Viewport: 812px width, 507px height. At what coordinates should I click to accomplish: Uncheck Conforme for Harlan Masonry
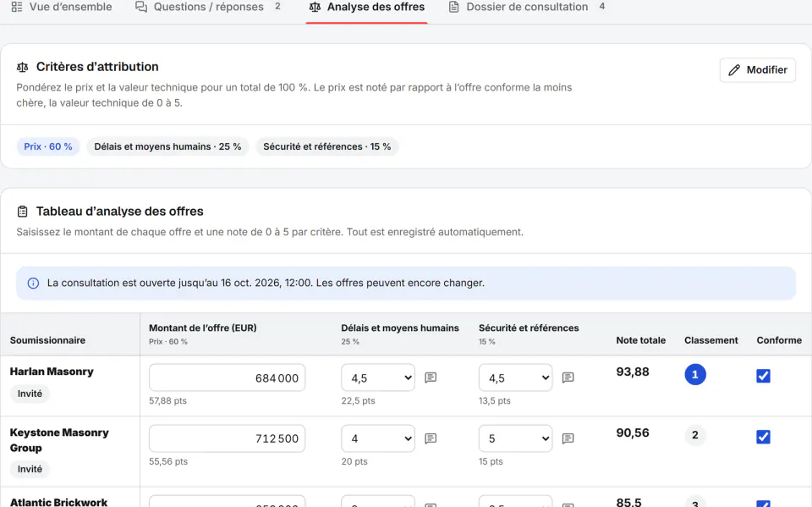[763, 376]
